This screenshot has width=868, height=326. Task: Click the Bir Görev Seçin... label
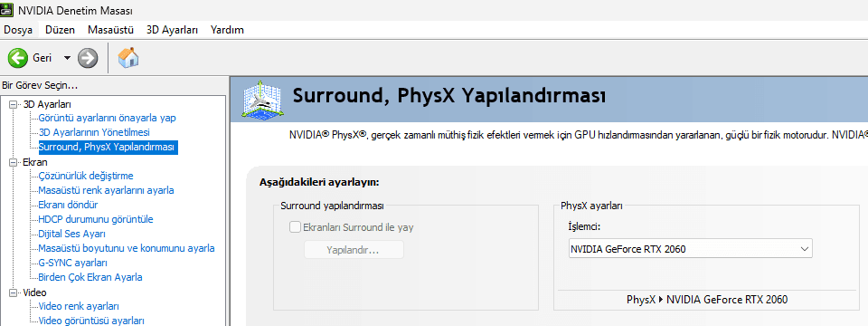pyautogui.click(x=40, y=85)
